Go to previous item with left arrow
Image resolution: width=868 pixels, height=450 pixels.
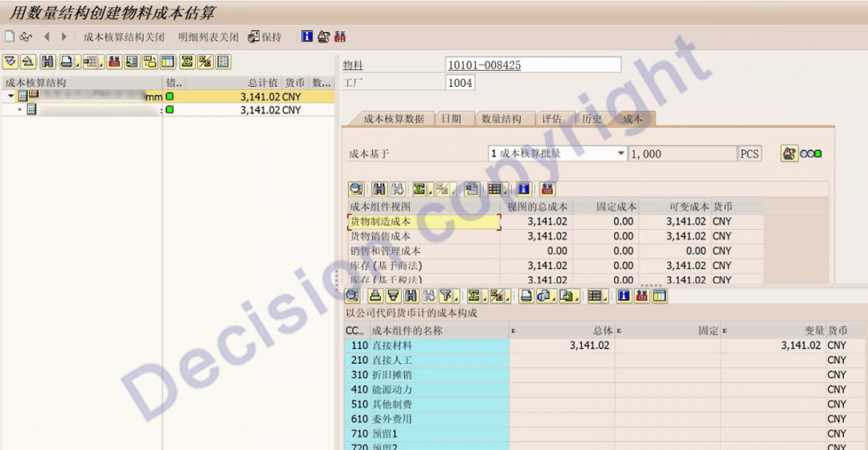(47, 37)
